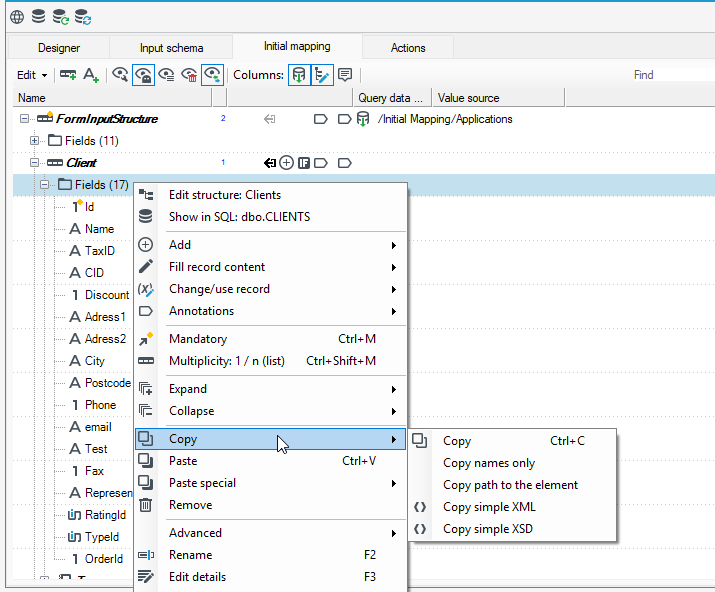
Task: Click the globe icon in top toolbar
Action: coord(17,17)
